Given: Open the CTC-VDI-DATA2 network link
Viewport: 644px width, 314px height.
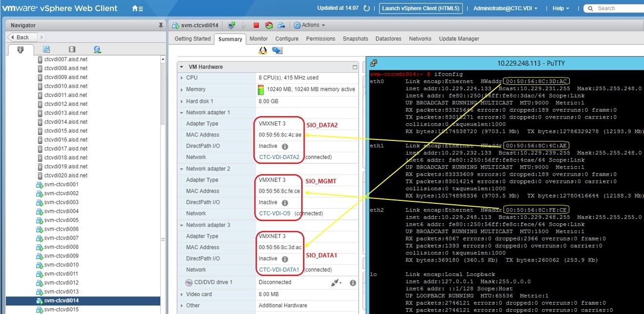Looking at the screenshot, I should click(x=279, y=157).
